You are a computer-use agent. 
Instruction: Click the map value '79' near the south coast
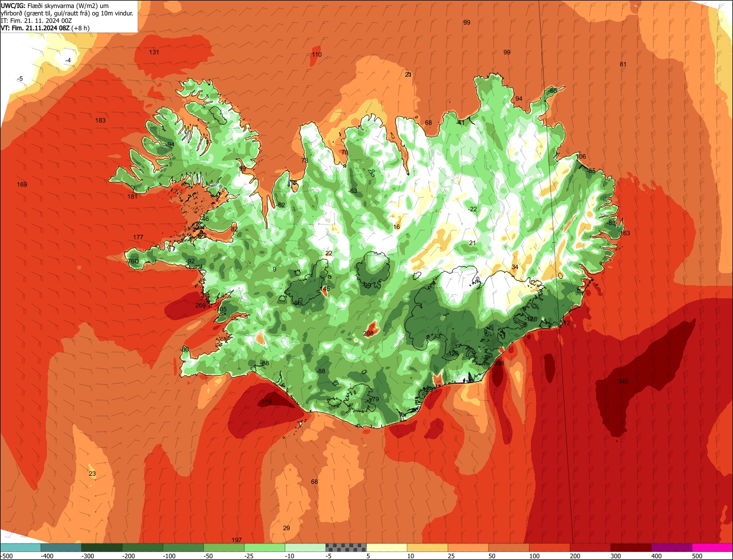coord(376,399)
